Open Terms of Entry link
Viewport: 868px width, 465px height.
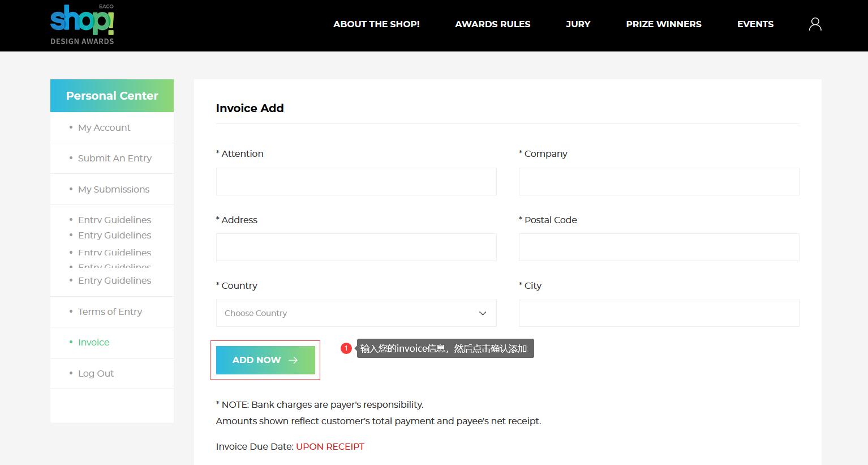(110, 312)
